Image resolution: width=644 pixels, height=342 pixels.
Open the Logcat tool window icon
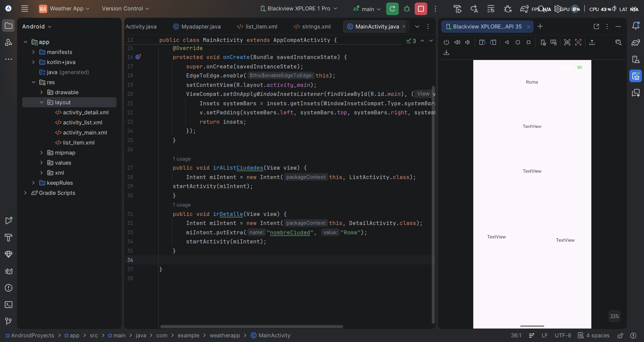click(9, 271)
